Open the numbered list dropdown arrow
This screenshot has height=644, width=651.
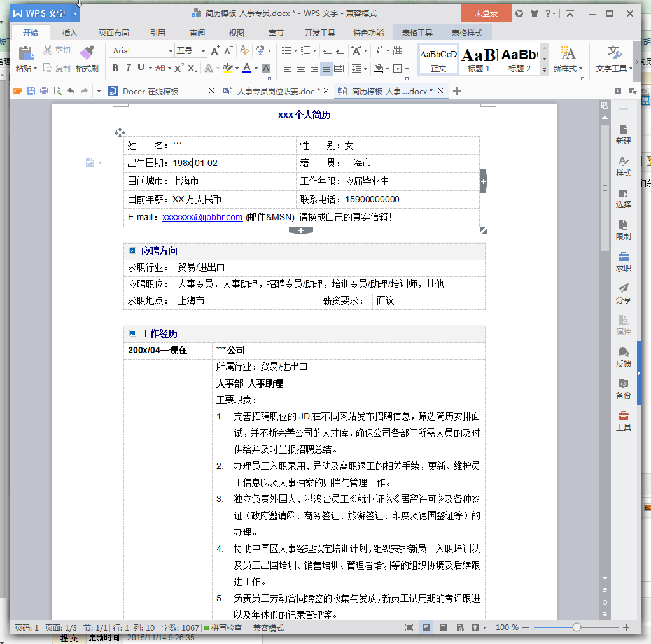[315, 51]
